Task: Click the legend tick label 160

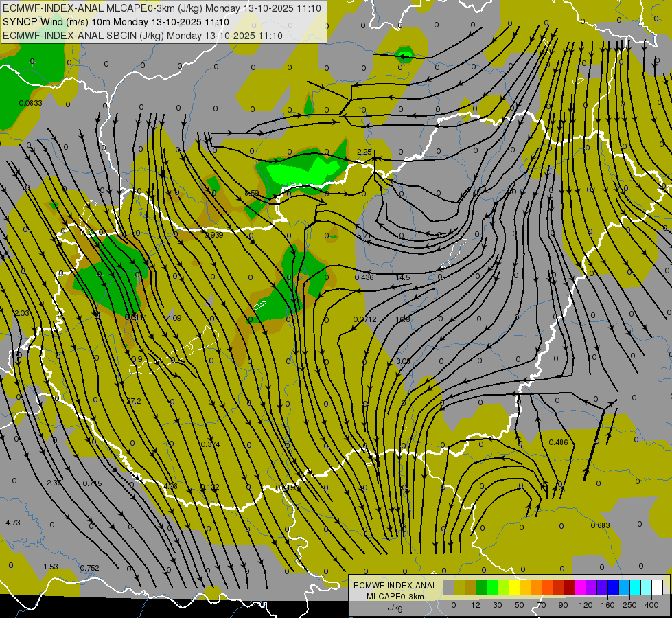Action: (x=607, y=605)
